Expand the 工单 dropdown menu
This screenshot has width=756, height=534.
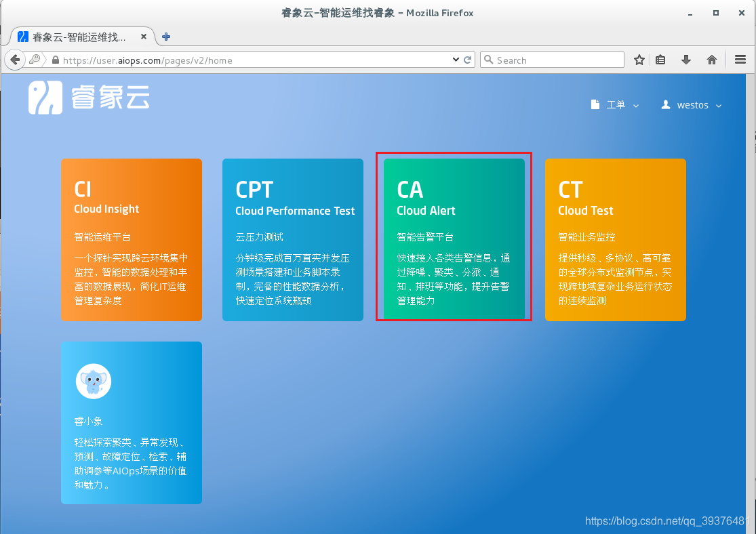point(622,105)
